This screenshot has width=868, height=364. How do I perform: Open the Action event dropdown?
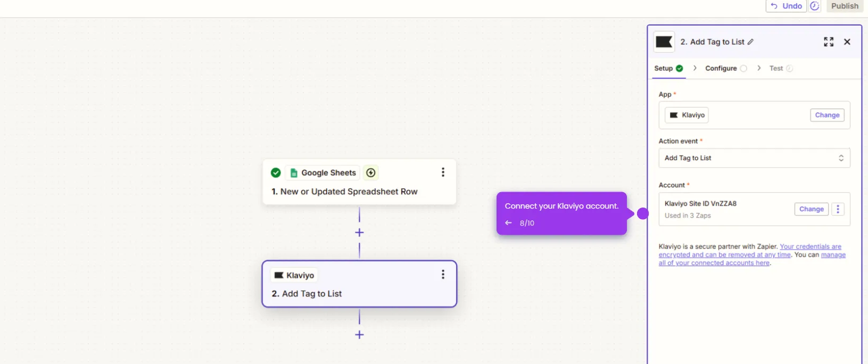click(x=754, y=158)
